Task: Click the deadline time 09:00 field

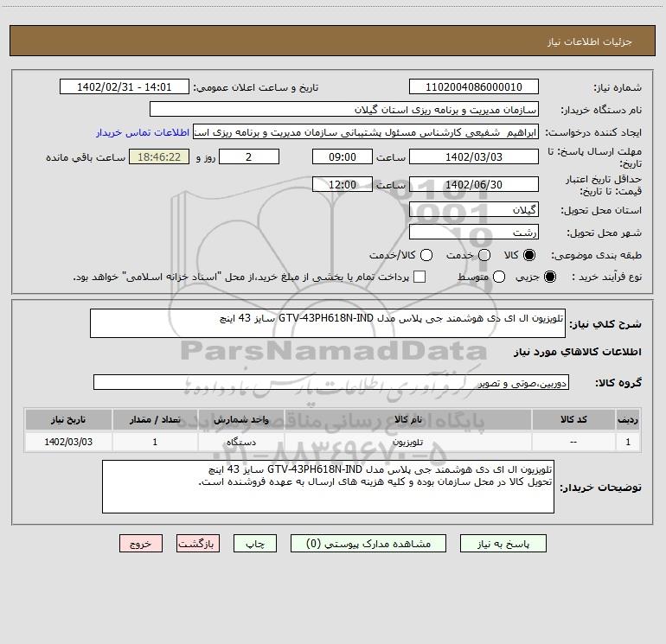Action: [343, 157]
